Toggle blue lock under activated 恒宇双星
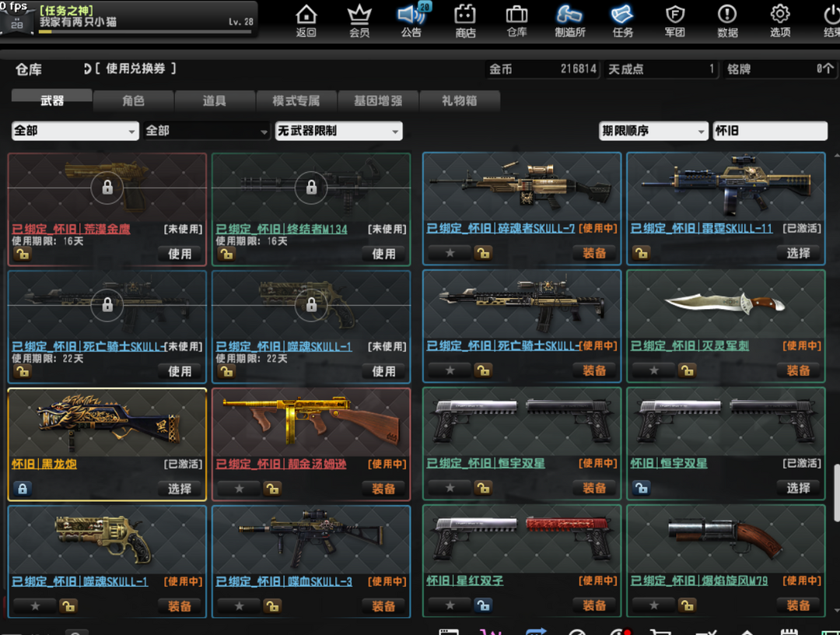Screen dimensions: 840x635 coord(641,488)
